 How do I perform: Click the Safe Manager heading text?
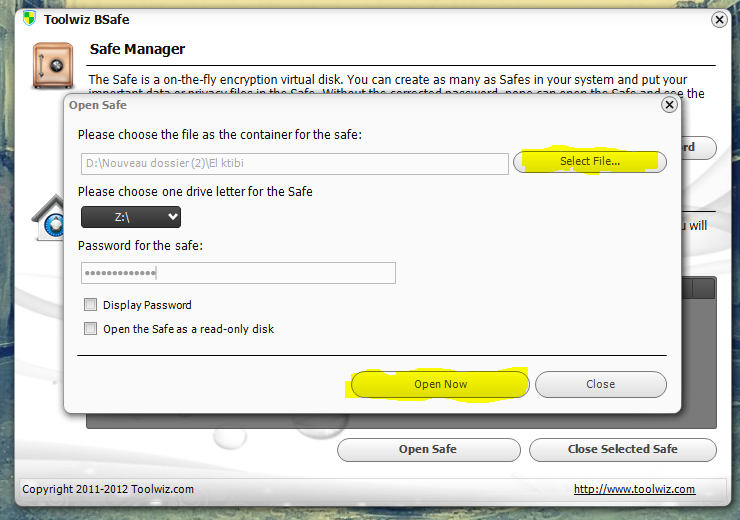click(137, 49)
